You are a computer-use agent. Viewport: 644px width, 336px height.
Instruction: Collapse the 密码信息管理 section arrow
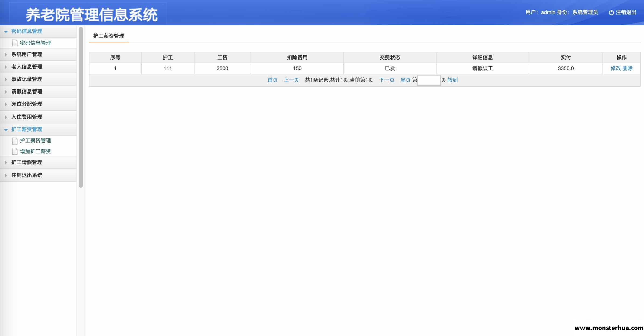tap(6, 32)
